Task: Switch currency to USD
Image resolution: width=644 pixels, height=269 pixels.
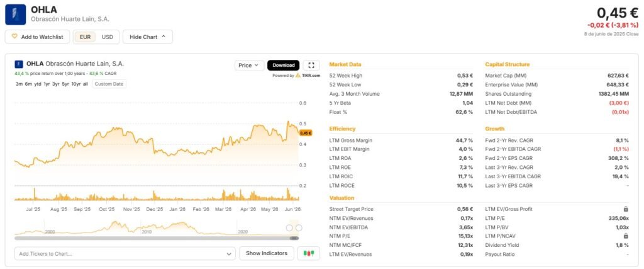Action: tap(107, 37)
